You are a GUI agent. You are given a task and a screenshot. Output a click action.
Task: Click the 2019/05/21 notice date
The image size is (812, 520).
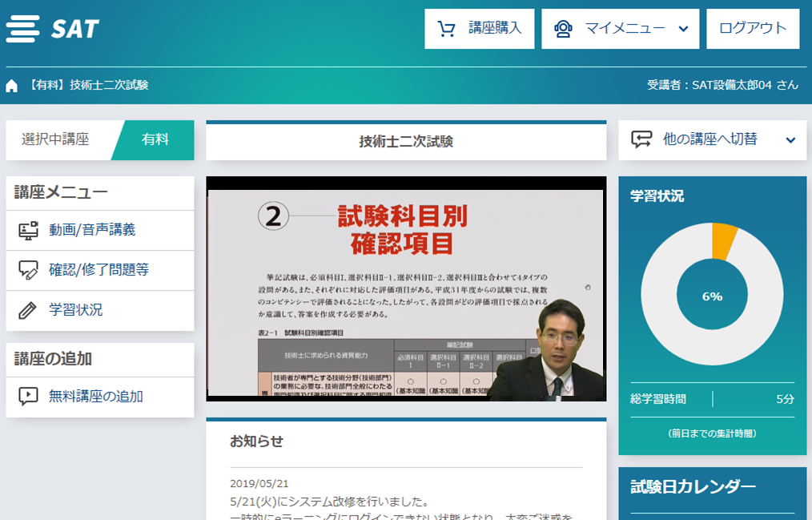[259, 484]
